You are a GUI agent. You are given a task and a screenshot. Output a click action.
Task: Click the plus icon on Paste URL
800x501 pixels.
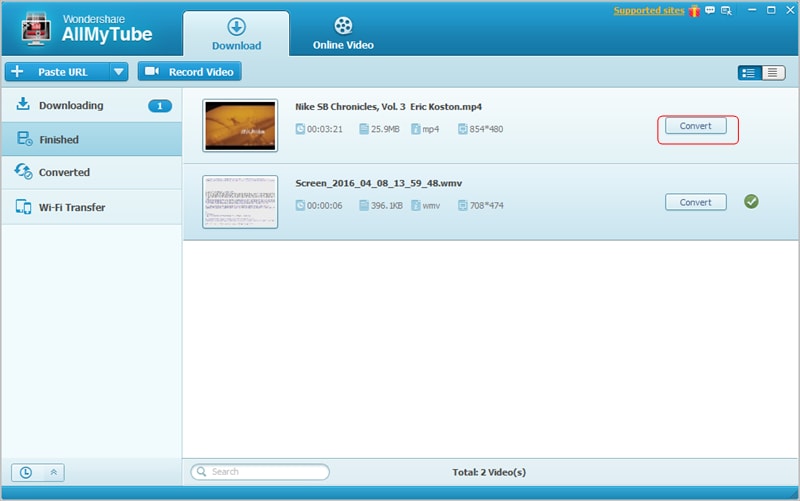17,71
